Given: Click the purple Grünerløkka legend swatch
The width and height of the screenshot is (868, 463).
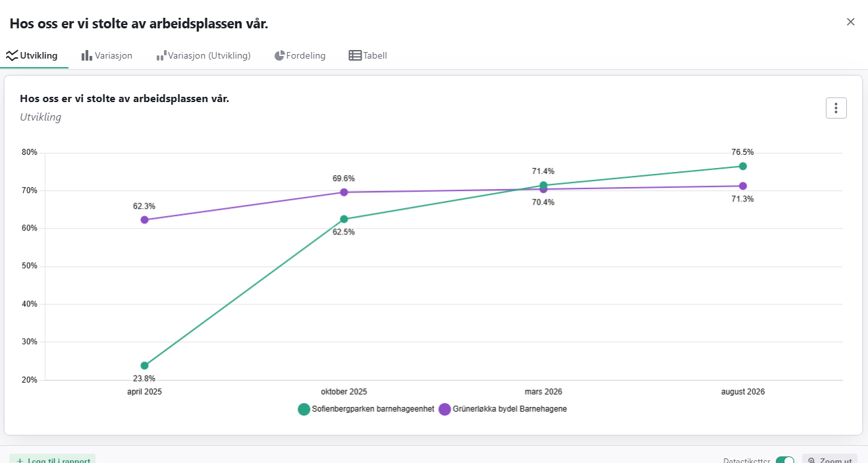Looking at the screenshot, I should coord(445,409).
